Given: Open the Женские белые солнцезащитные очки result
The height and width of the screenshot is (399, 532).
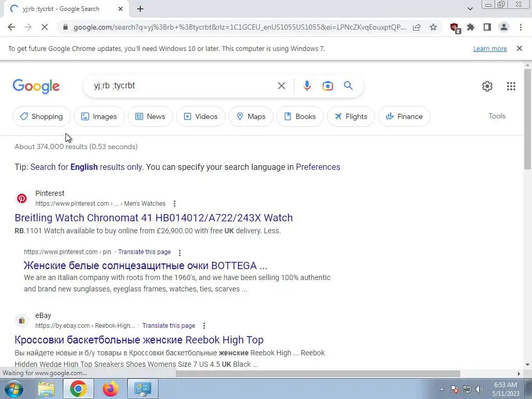Looking at the screenshot, I should [145, 265].
